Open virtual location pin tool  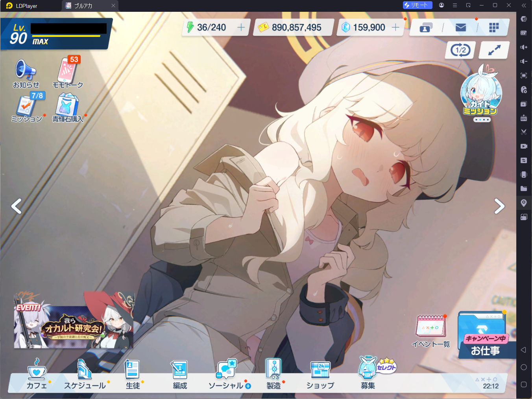point(524,203)
